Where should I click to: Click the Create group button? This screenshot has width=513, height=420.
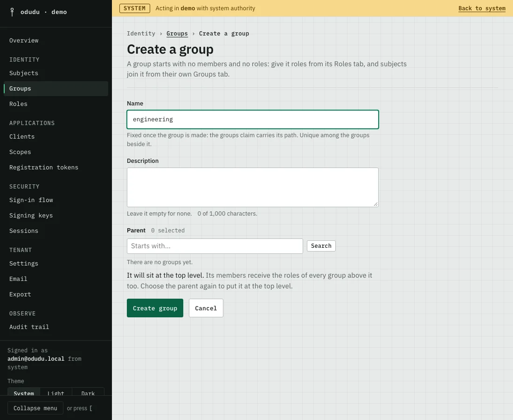[155, 308]
